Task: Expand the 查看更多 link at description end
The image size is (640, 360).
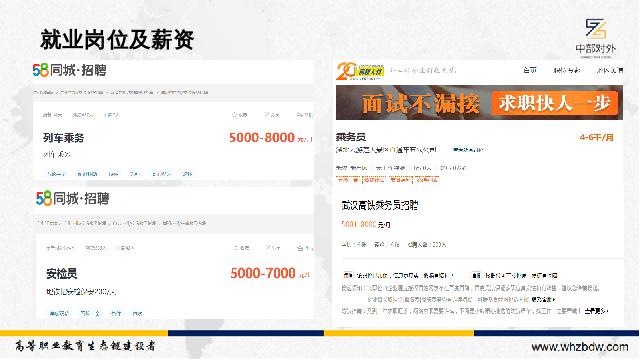Action: [596, 311]
